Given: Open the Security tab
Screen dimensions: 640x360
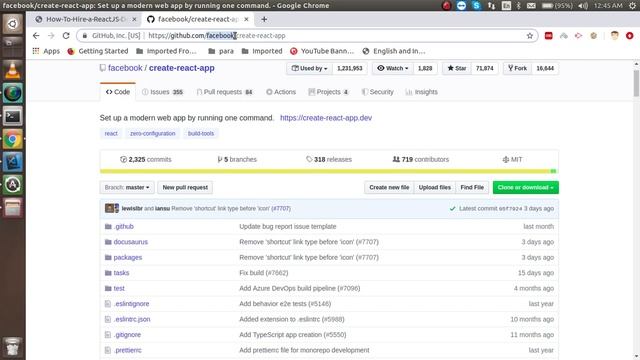Looking at the screenshot, I should (x=378, y=92).
